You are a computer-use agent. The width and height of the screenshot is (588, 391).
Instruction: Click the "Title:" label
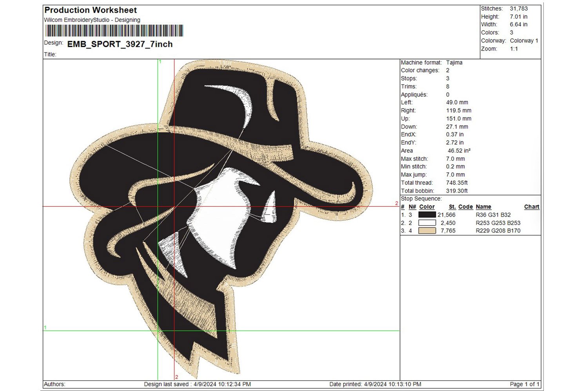click(x=50, y=54)
